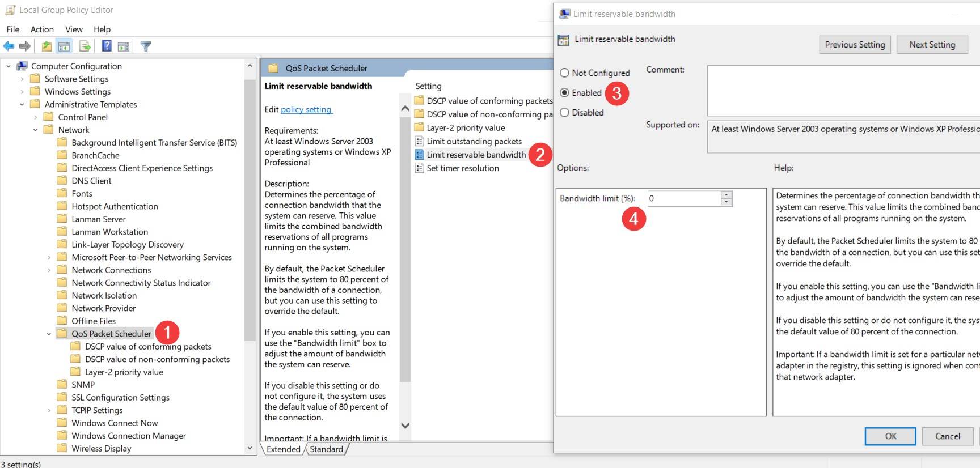Screen dimensions: 980x468
Task: Switch to the Standard tab
Action: (x=326, y=449)
